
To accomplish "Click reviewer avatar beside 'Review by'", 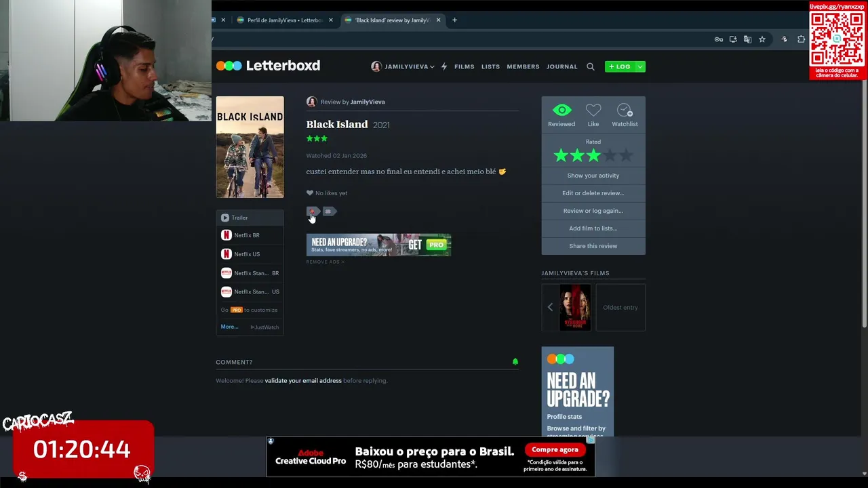I will 311,102.
